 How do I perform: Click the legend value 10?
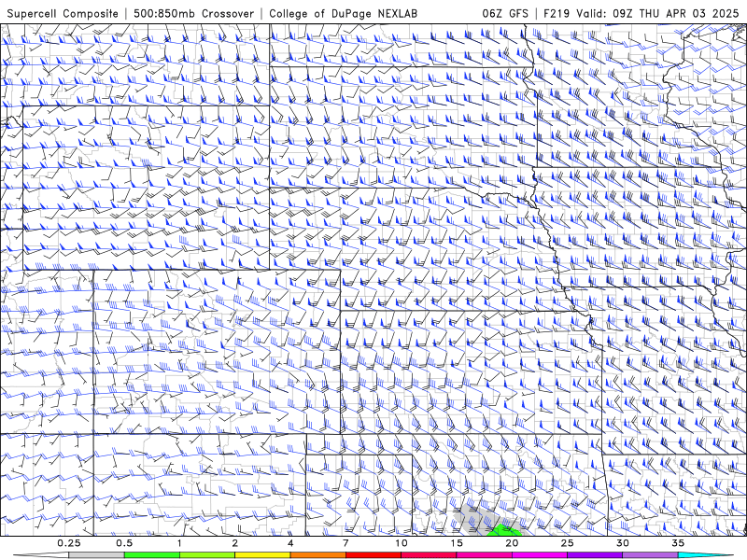click(402, 543)
